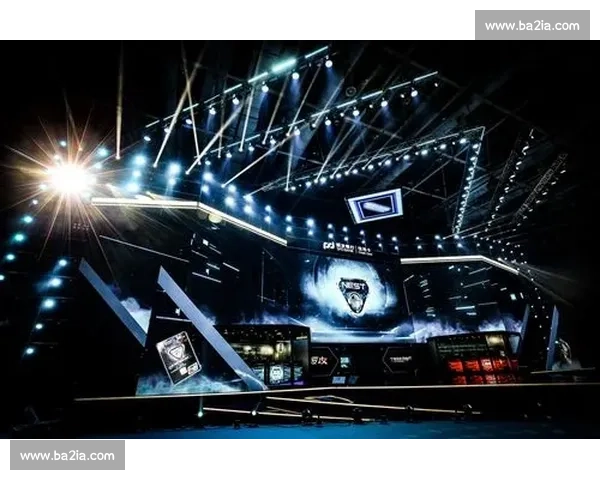Click the left player booth with monitors
The height and width of the screenshot is (480, 600).
265,357
